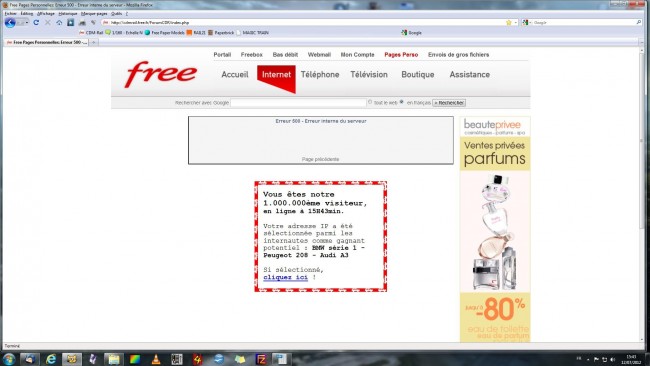The height and width of the screenshot is (366, 650).
Task: Click the print icon in toolbar
Action: tap(82, 23)
